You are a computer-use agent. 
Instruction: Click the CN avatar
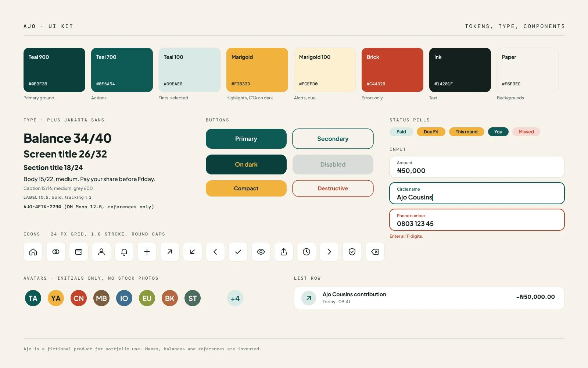pyautogui.click(x=79, y=298)
